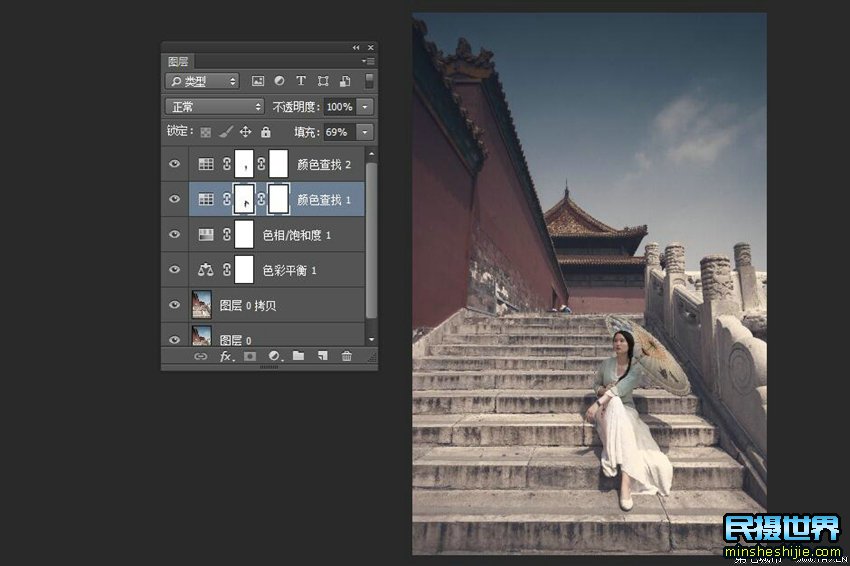This screenshot has width=850, height=566.
Task: Select the 图层 0 拷贝 layer name
Action: coord(248,305)
